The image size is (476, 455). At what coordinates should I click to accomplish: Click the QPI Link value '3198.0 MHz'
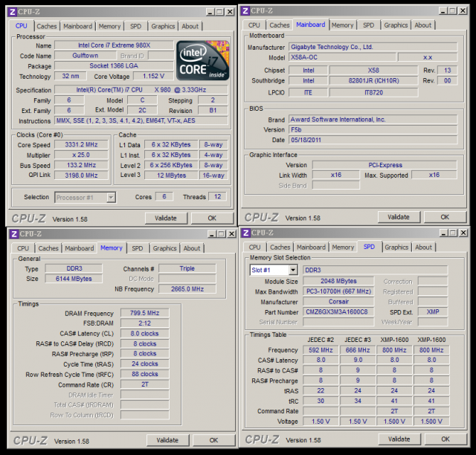click(81, 175)
